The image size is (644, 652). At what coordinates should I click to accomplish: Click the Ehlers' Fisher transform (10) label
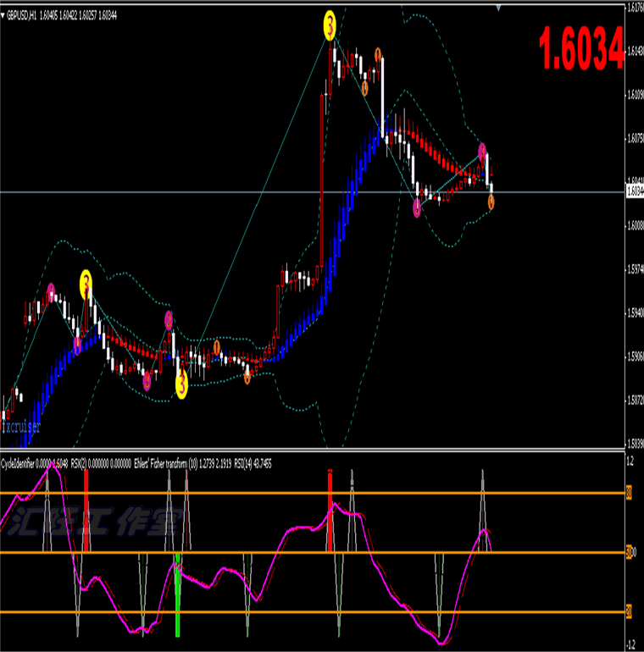click(x=166, y=464)
